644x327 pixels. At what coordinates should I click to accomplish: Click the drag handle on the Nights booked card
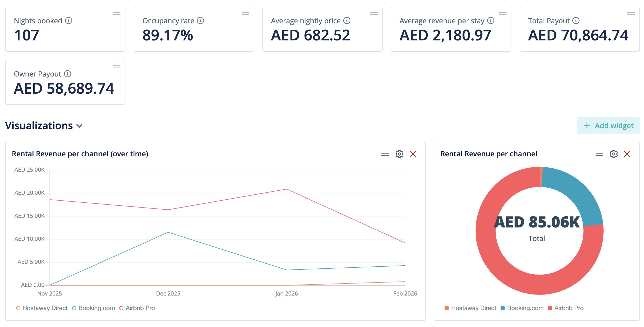pyautogui.click(x=116, y=13)
